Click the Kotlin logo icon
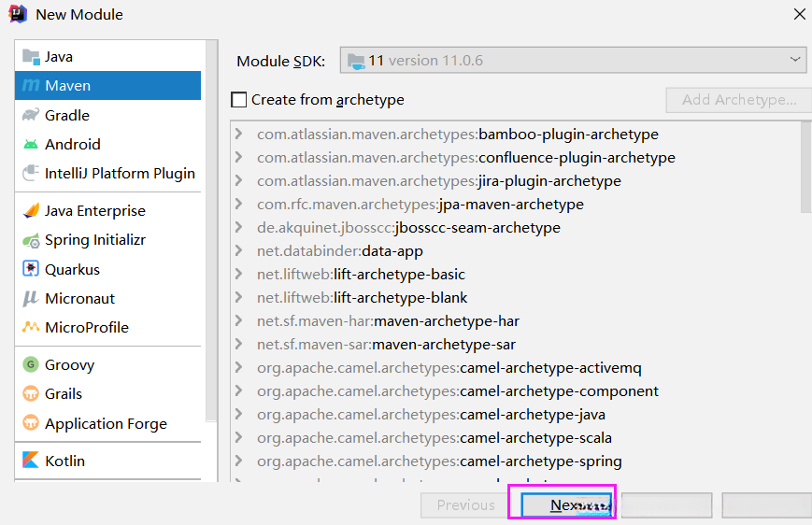 pos(31,460)
